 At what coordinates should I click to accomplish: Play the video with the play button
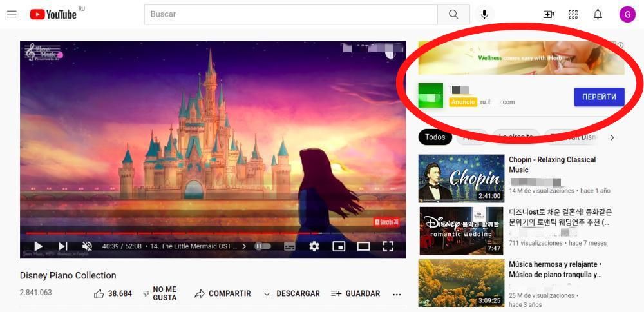[x=38, y=246]
